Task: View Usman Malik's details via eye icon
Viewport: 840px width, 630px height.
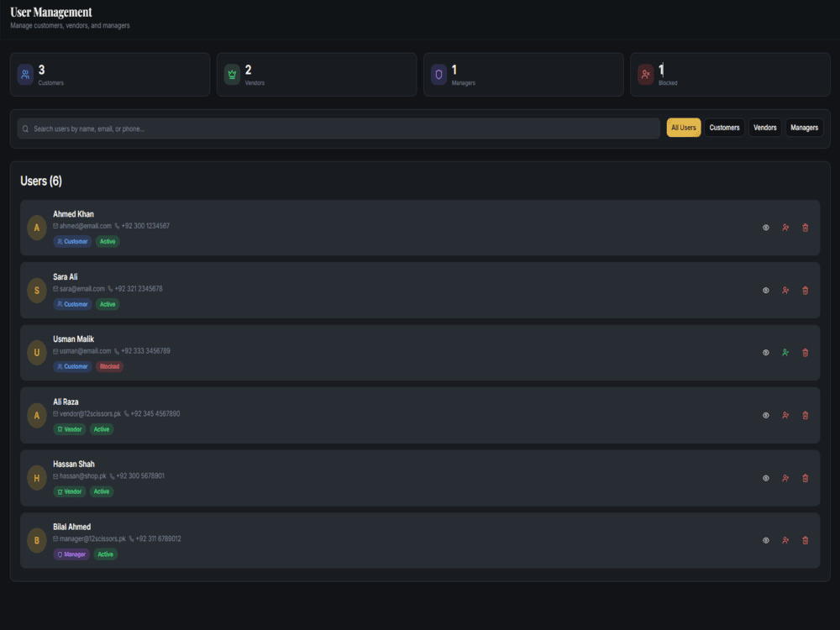Action: (x=765, y=353)
